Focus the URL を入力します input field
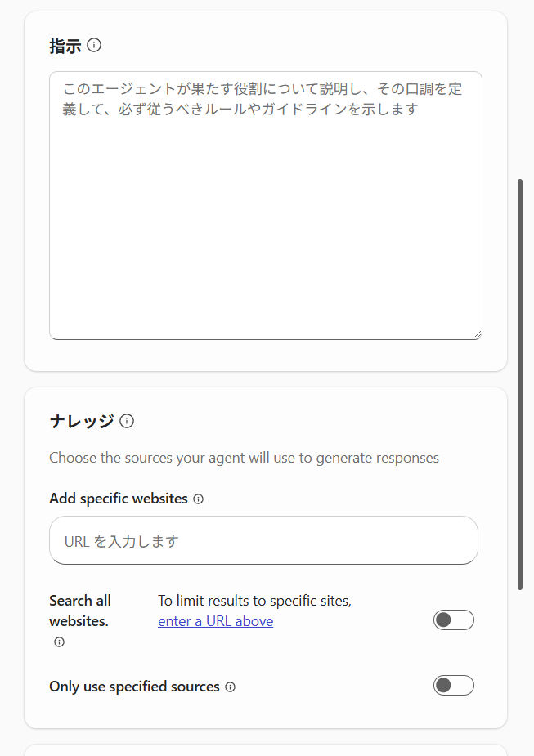The image size is (534, 756). coord(263,540)
